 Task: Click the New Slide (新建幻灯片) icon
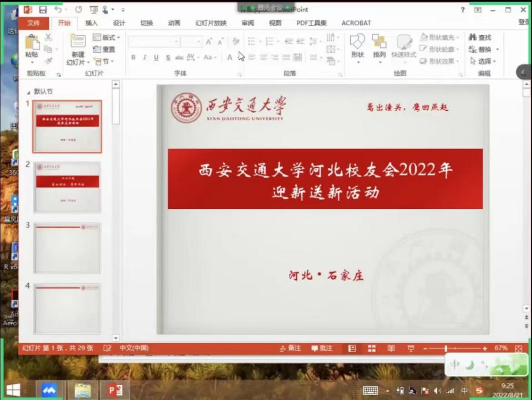point(78,42)
